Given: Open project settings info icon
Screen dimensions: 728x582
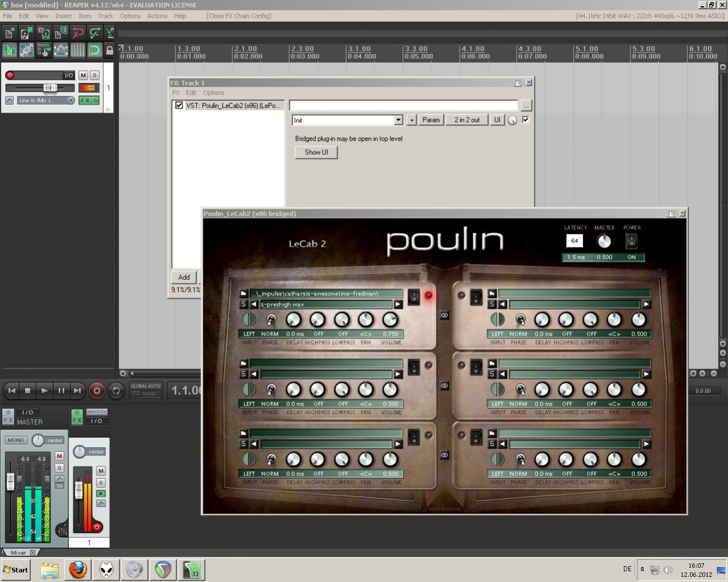Looking at the screenshot, I should (x=60, y=34).
